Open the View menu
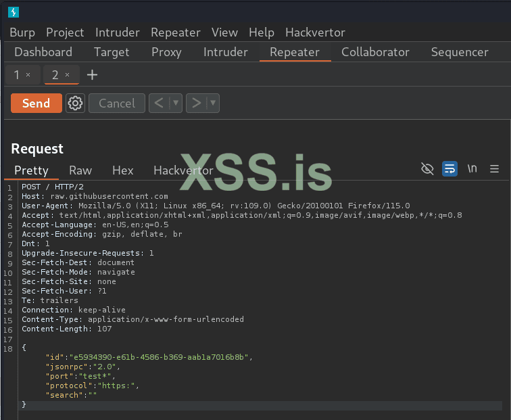511x420 pixels. (x=224, y=32)
